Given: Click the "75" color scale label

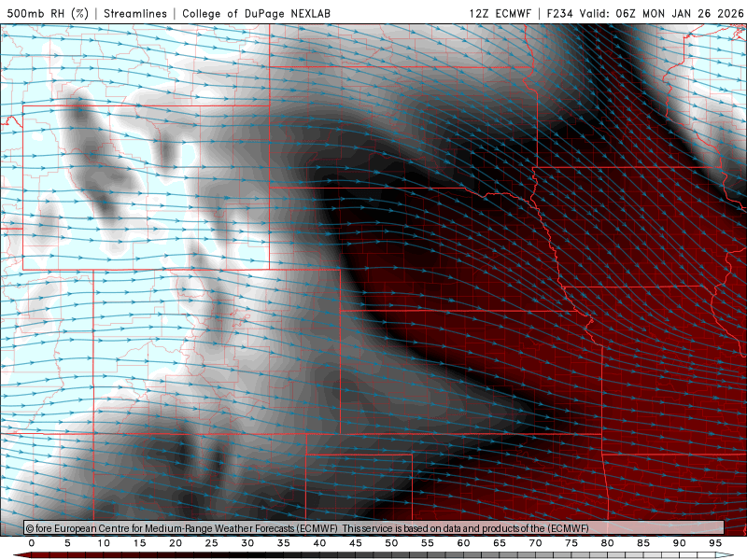Looking at the screenshot, I should 571,543.
